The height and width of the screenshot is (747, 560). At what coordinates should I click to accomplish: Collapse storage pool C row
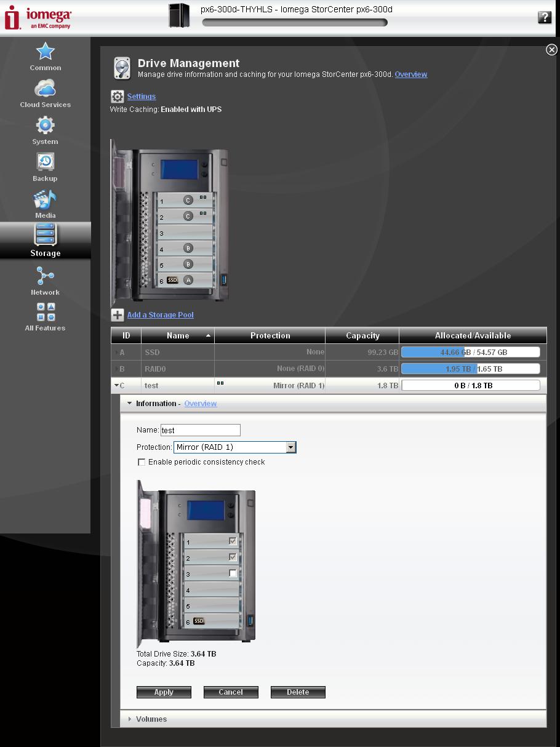point(117,386)
